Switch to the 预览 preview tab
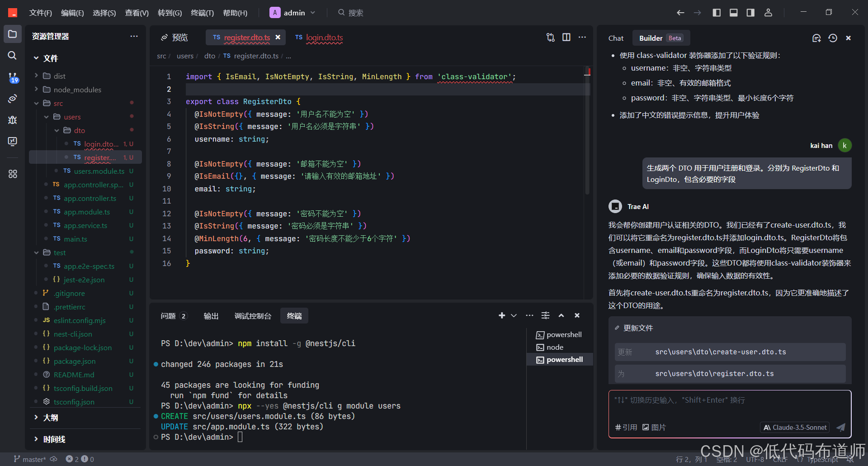Screen dimensions: 868x466 pyautogui.click(x=175, y=37)
